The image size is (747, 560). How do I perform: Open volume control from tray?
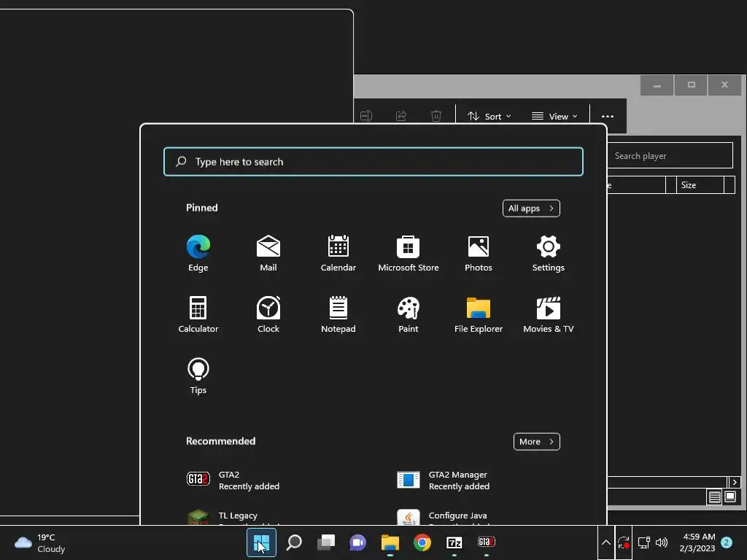tap(661, 542)
